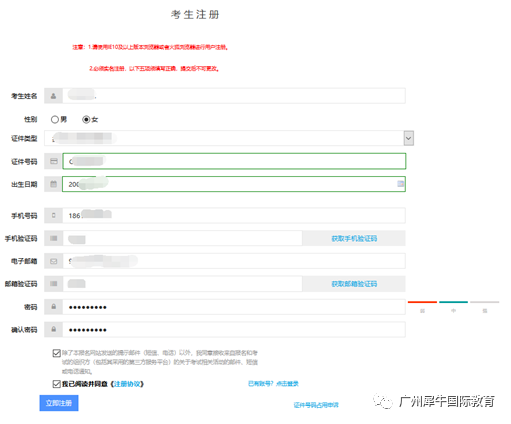This screenshot has width=511, height=424.
Task: Click the lock icon beside 确认密码
Action: tap(53, 329)
